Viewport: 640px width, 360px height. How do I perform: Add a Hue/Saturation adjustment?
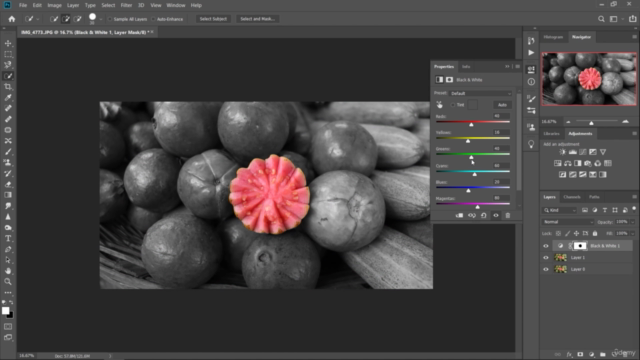tap(558, 163)
